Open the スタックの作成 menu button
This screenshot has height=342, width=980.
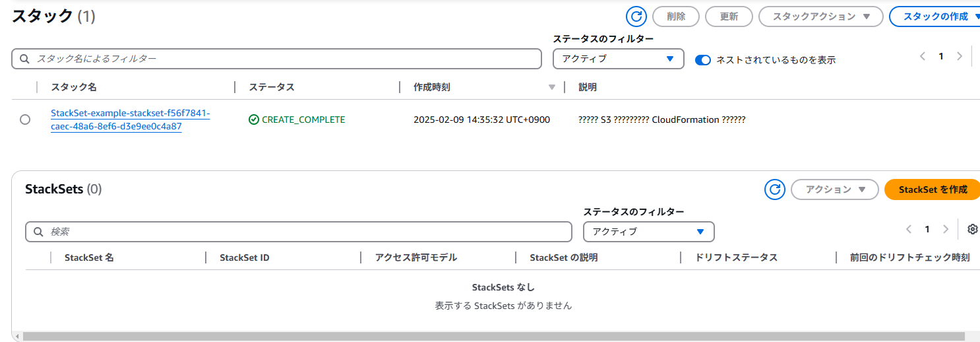(934, 17)
